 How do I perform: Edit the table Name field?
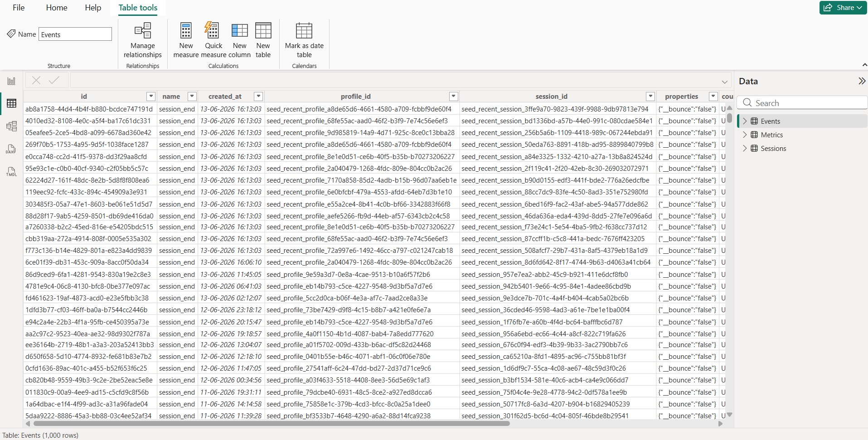click(x=75, y=34)
